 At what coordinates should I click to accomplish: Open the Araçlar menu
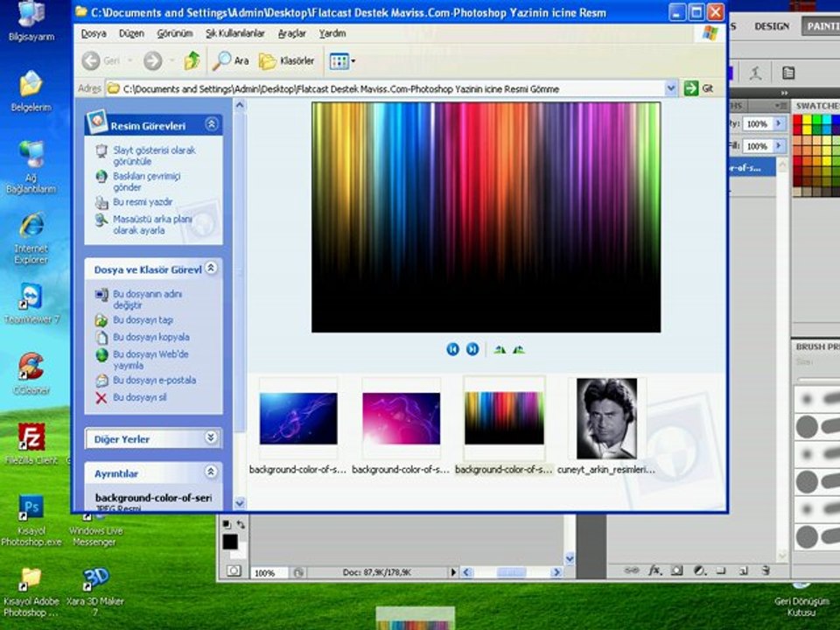292,33
